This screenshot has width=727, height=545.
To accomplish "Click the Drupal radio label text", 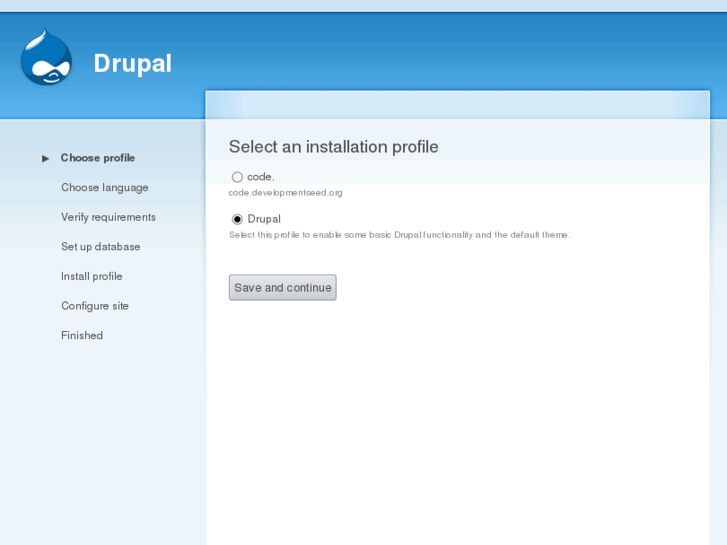I will tap(264, 219).
